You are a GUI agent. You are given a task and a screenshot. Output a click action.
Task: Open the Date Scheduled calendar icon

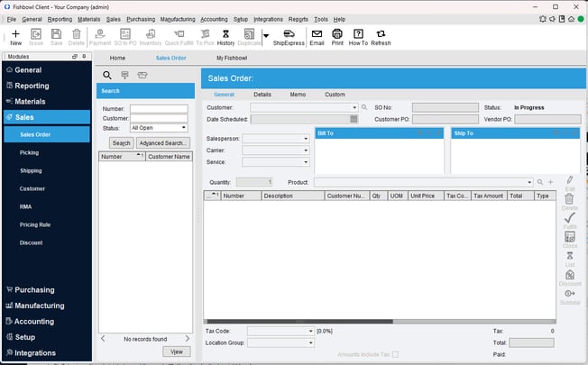(x=354, y=119)
